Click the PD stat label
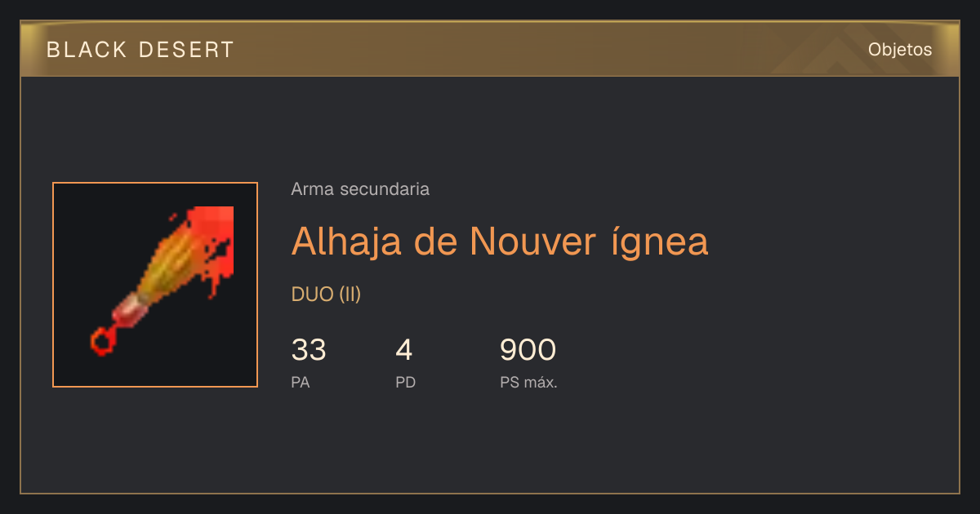The height and width of the screenshot is (514, 980). click(x=405, y=382)
